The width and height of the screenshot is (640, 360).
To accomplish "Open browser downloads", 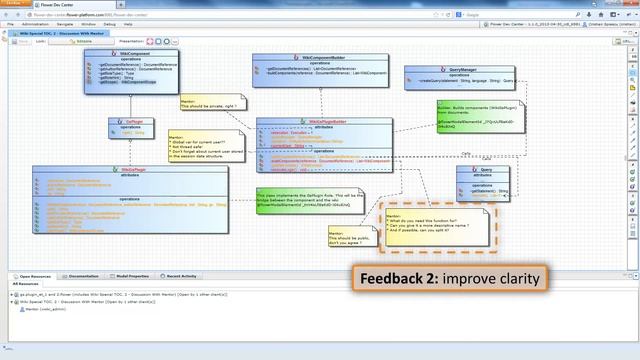I will coord(589,15).
